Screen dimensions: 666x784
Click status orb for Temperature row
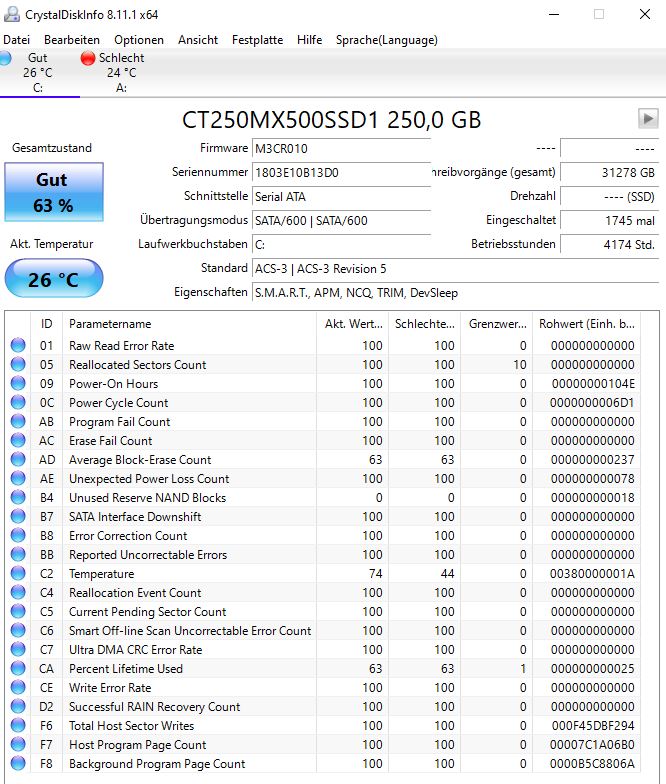point(18,573)
